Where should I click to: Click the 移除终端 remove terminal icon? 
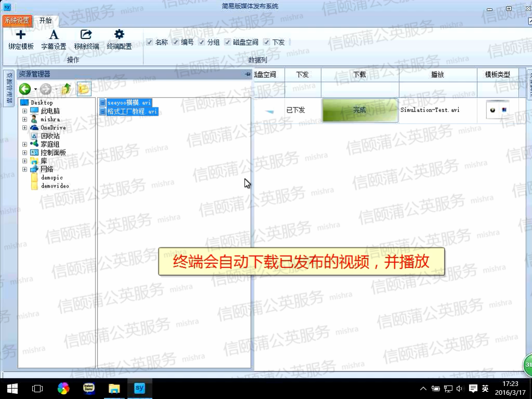[x=86, y=35]
